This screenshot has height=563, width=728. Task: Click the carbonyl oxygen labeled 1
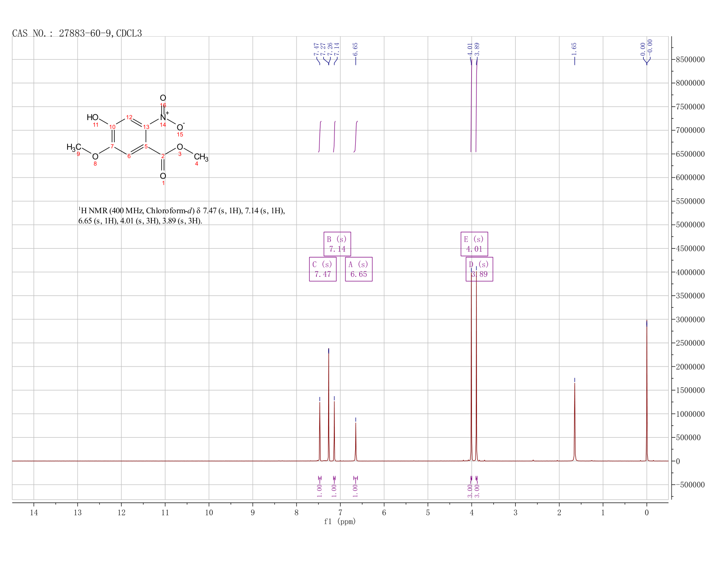[x=163, y=176]
